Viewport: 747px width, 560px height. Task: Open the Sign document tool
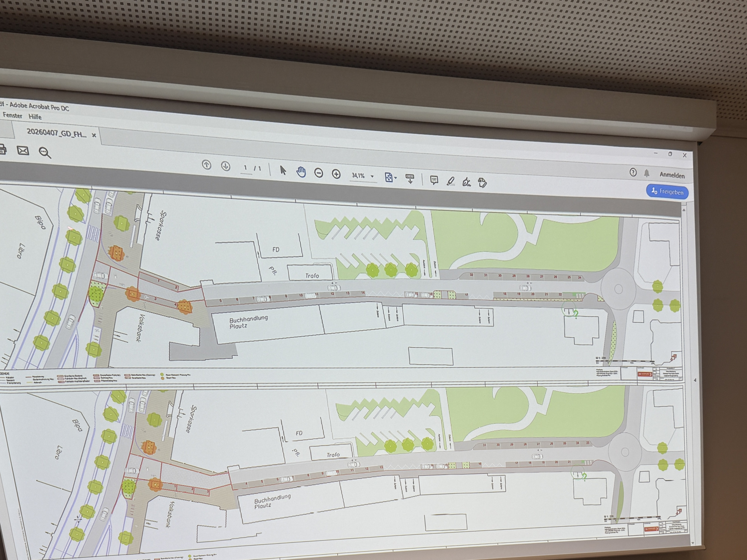(x=466, y=182)
